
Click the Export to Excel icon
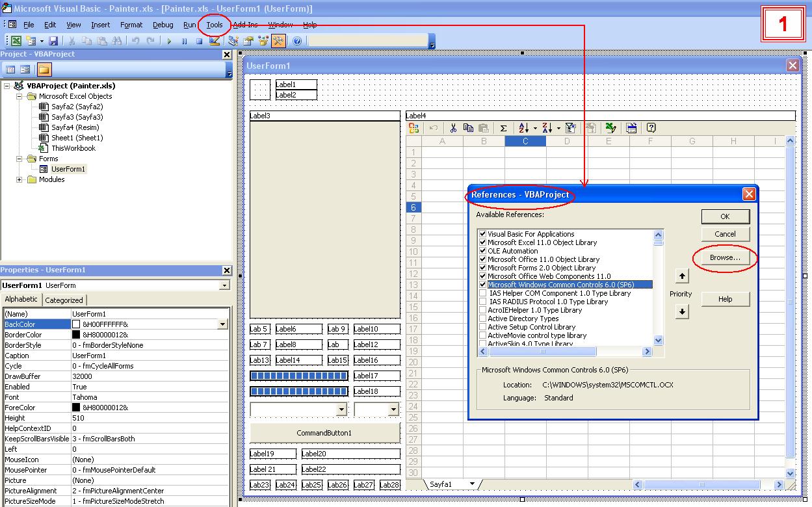(x=612, y=128)
